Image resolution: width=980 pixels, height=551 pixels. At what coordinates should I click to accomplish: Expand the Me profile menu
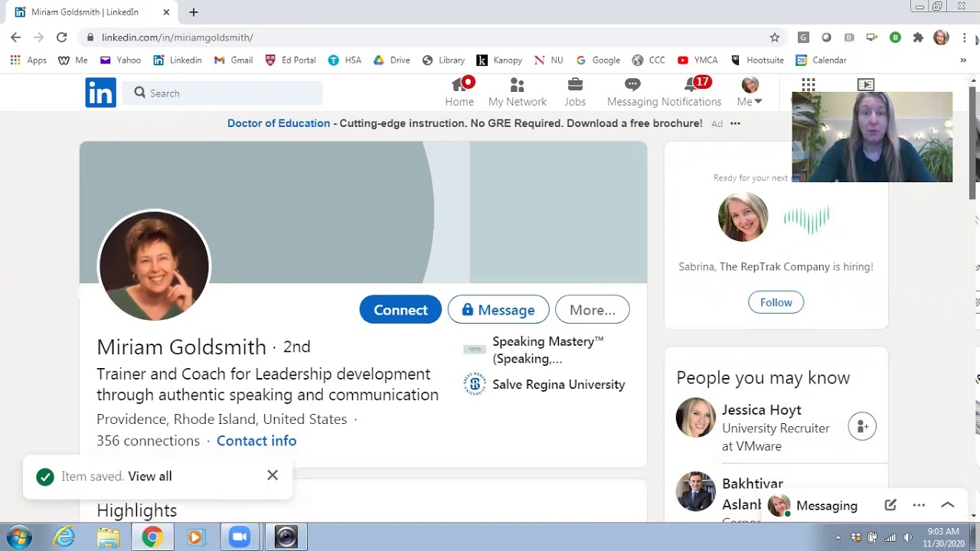pos(750,92)
